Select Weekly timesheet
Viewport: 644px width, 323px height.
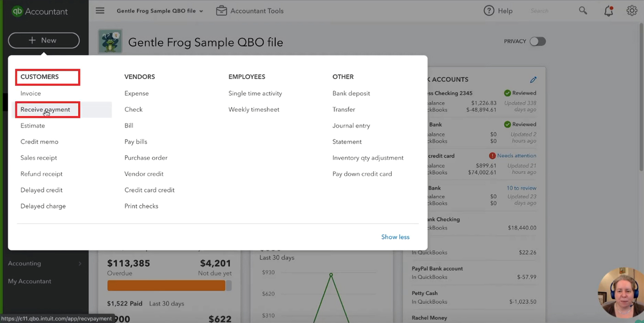coord(254,109)
